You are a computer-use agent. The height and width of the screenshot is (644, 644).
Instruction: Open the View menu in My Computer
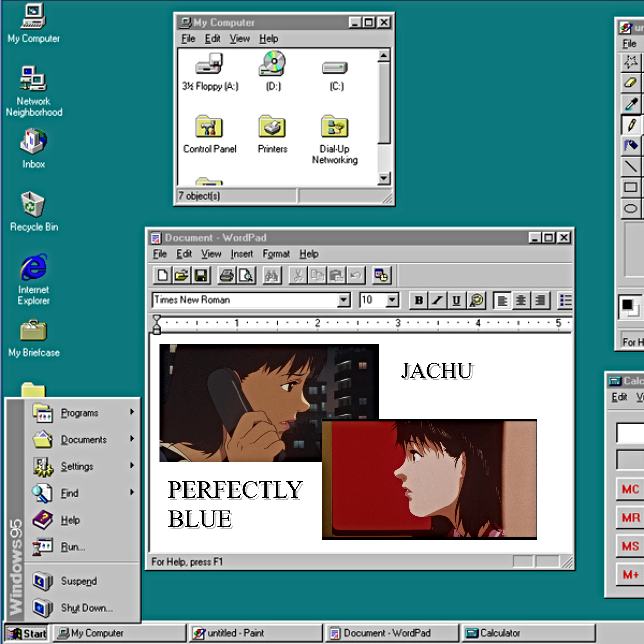coord(239,39)
